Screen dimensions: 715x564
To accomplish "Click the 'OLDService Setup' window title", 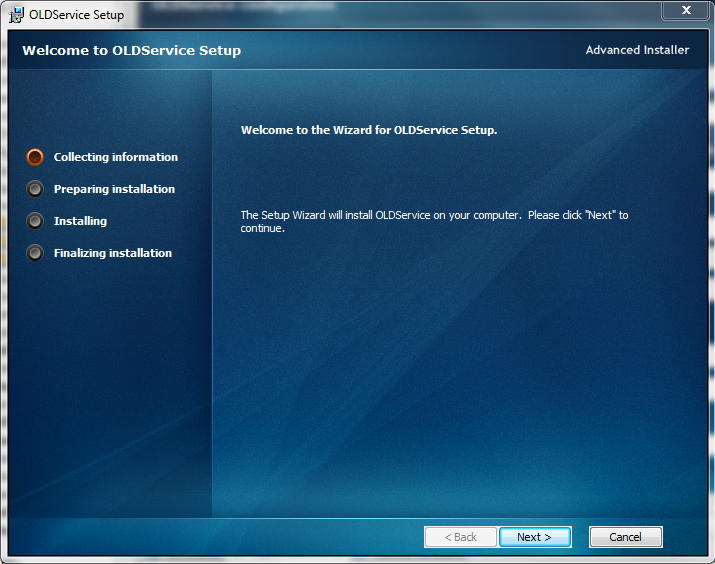I will coord(77,15).
